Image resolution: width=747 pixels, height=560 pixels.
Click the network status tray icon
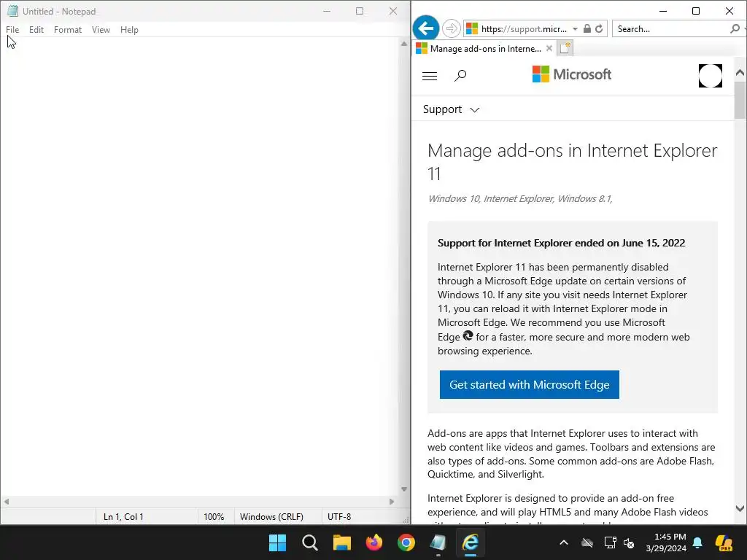click(x=610, y=542)
